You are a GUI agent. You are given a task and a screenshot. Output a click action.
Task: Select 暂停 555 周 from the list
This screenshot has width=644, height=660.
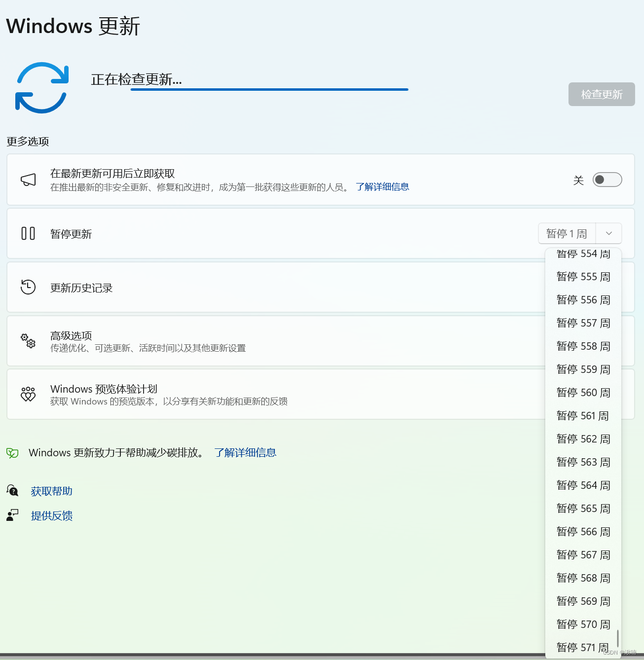click(583, 277)
